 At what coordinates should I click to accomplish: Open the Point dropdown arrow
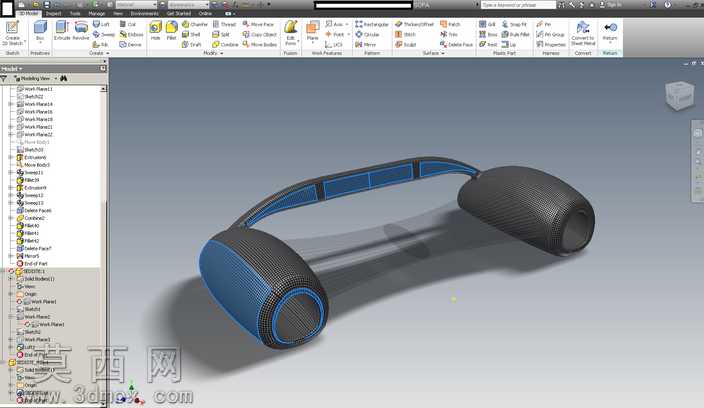pos(348,35)
